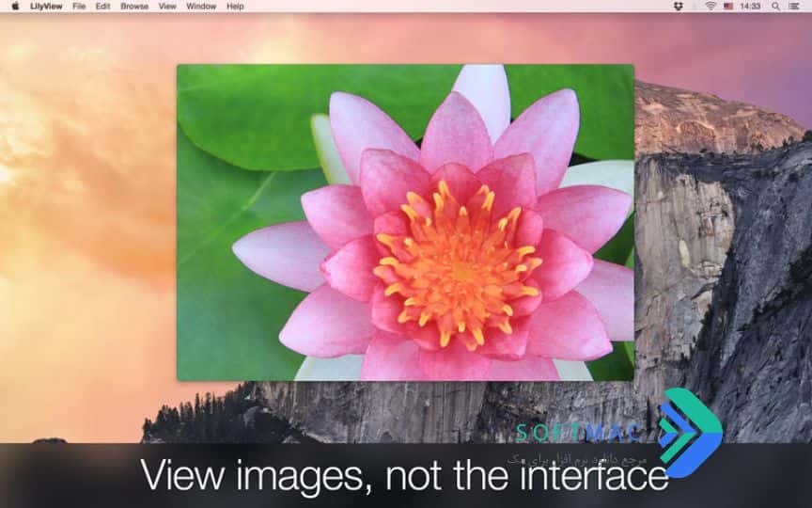Click the 14:33 clock in menu bar
Image resolution: width=812 pixels, height=508 pixels.
[x=750, y=7]
